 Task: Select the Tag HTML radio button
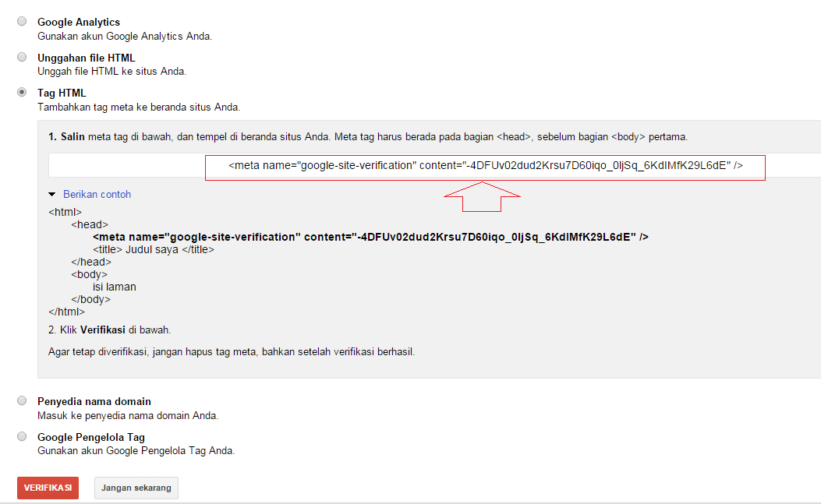point(22,93)
